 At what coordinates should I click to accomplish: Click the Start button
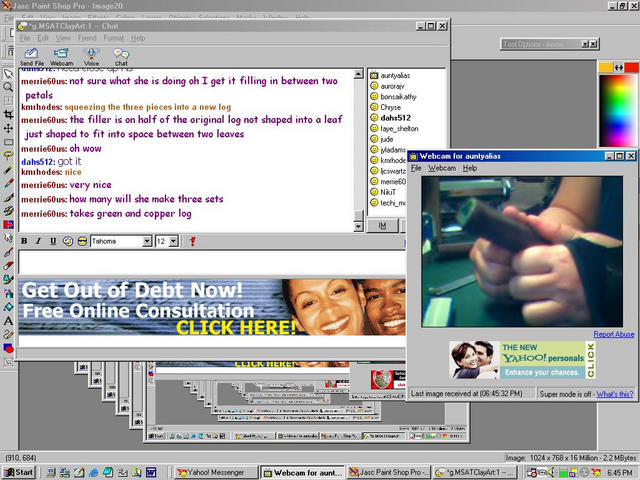pos(18,472)
